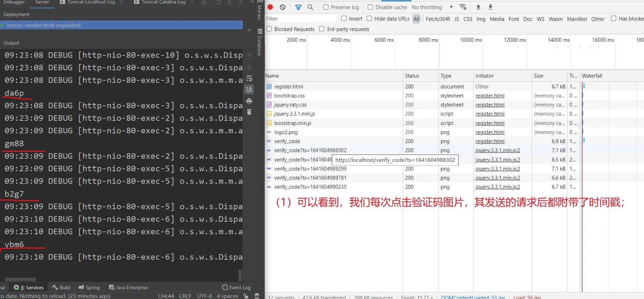Tick the Hide data URLs checkbox

(x=369, y=18)
